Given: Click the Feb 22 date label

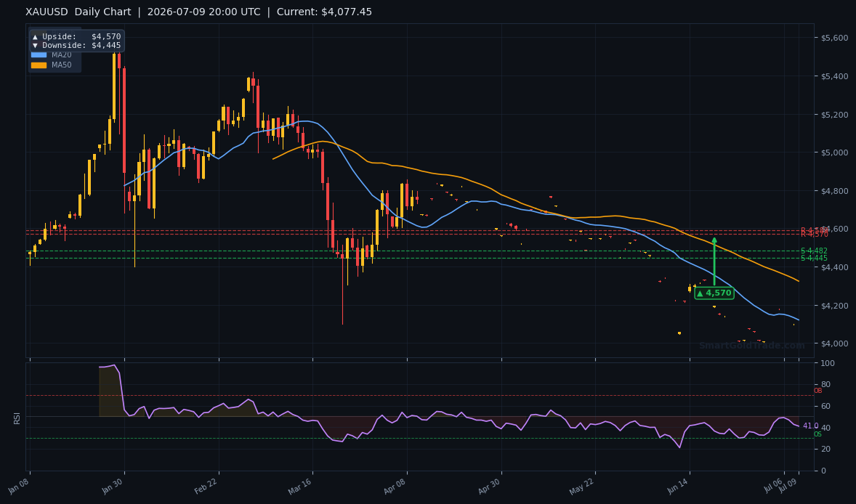Looking at the screenshot, I should tap(206, 486).
